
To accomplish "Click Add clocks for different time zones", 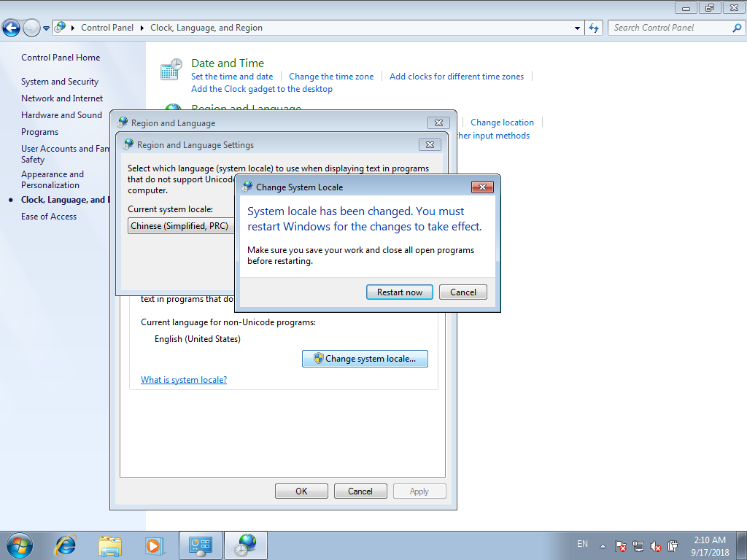I will 457,76.
